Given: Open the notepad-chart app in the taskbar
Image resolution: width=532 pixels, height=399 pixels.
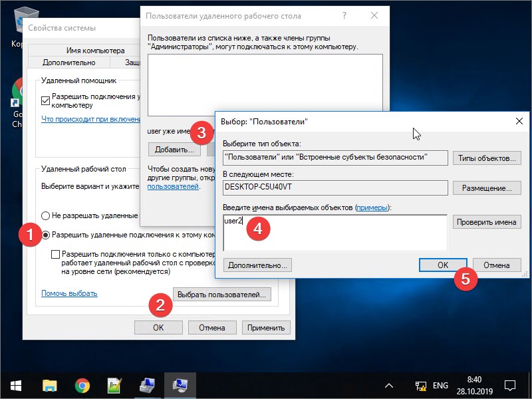Looking at the screenshot, I should 114,386.
